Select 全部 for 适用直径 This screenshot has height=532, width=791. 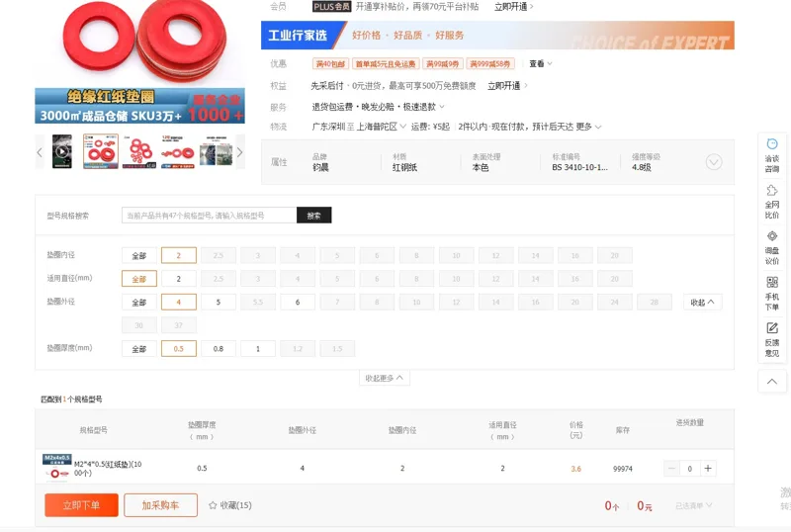point(139,279)
